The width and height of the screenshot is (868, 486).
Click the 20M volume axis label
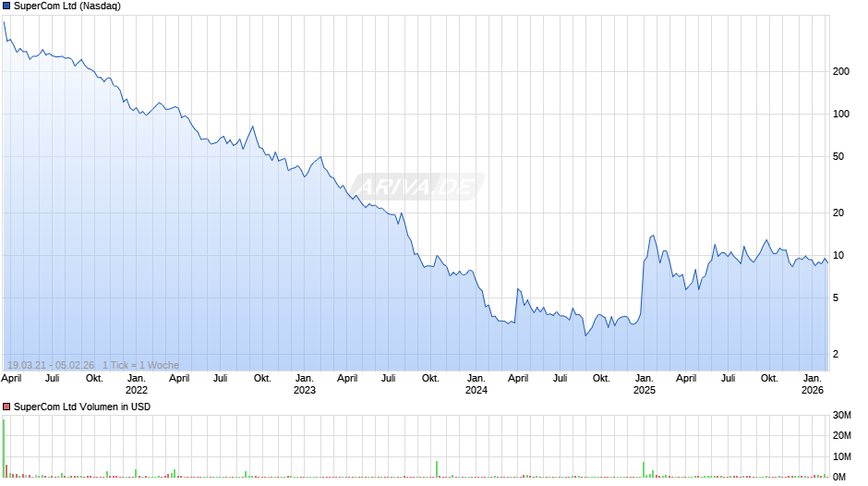(x=842, y=435)
